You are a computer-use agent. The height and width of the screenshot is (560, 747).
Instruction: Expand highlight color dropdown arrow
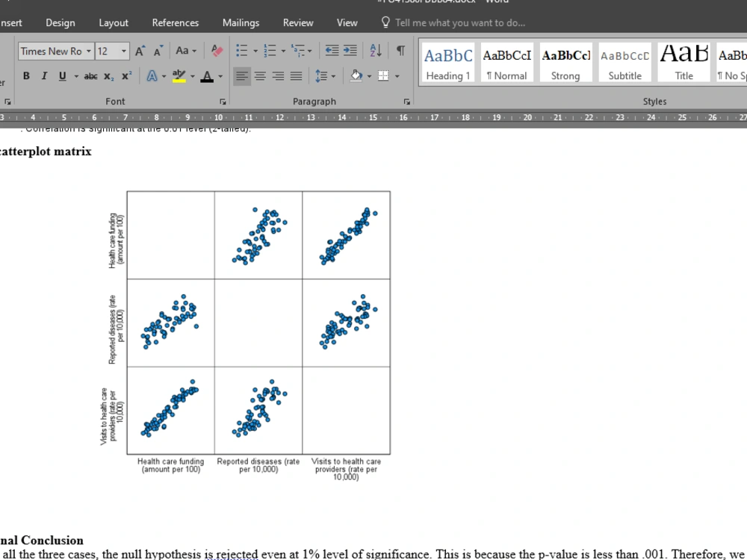pyautogui.click(x=193, y=76)
